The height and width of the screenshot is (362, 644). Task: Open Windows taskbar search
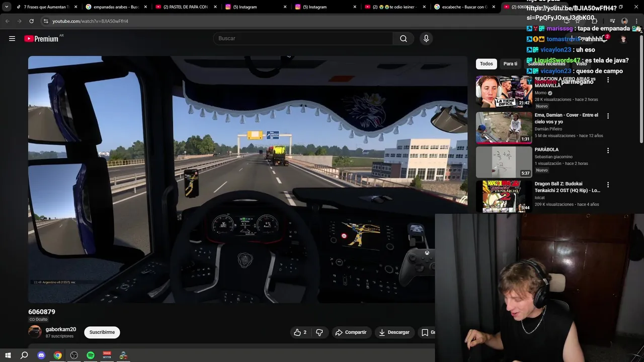pyautogui.click(x=24, y=355)
